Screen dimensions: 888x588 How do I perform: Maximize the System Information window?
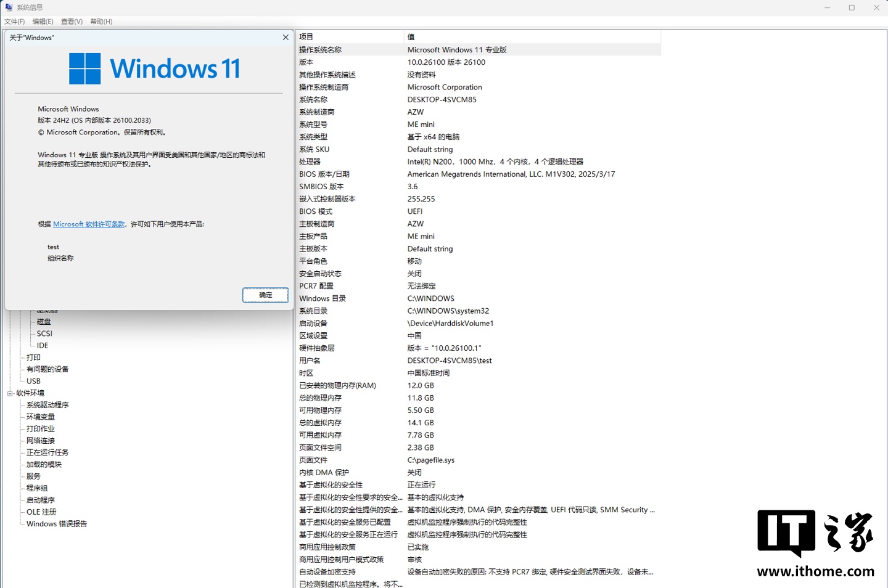point(852,7)
